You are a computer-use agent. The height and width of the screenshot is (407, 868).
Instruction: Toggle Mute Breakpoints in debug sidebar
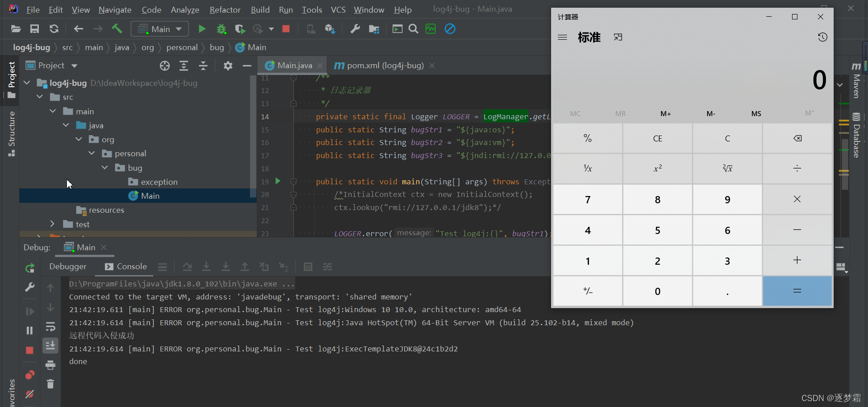(x=30, y=394)
